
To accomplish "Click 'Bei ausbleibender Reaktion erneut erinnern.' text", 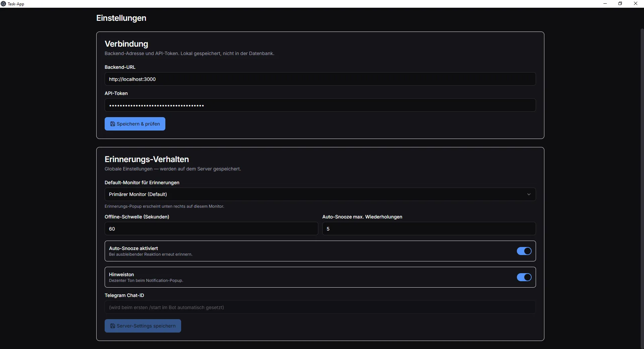I will (x=151, y=254).
